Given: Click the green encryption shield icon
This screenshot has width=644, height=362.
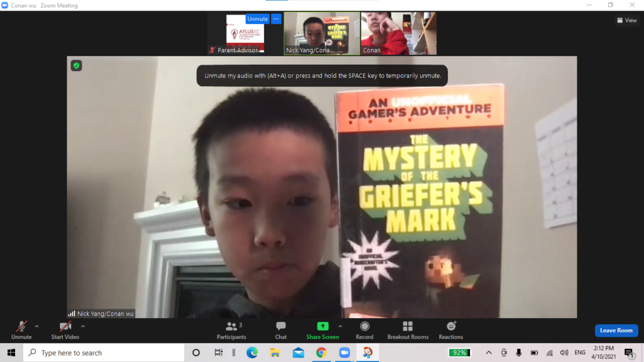Looking at the screenshot, I should tap(76, 65).
